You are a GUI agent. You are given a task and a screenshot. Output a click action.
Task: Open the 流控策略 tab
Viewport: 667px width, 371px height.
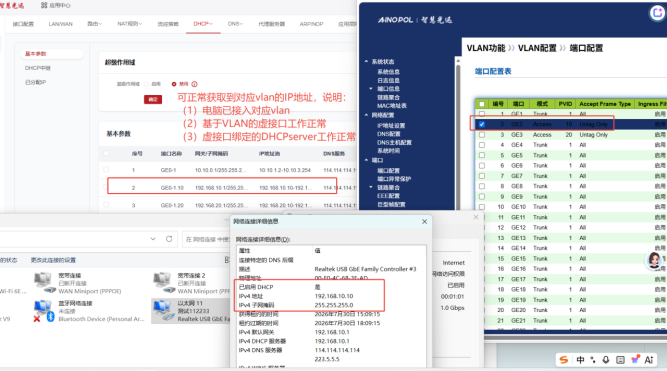pos(168,24)
